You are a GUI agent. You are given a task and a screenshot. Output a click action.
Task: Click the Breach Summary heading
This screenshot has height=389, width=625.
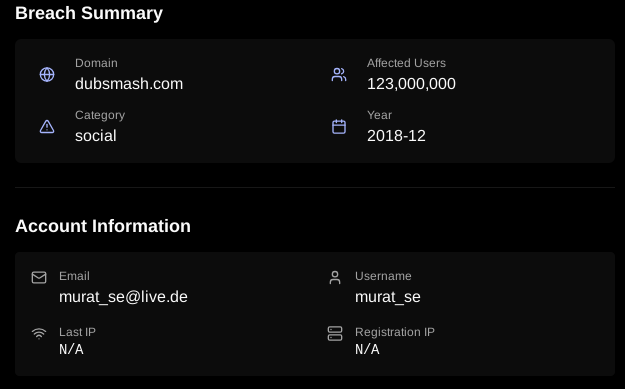(x=89, y=13)
